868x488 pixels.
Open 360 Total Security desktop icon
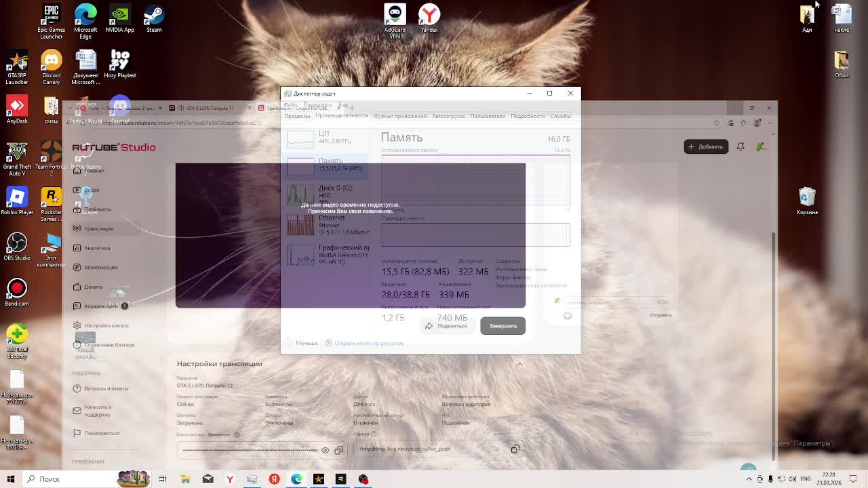pos(17,341)
